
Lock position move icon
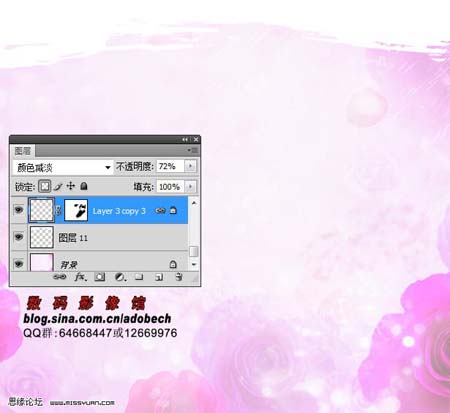tap(71, 186)
